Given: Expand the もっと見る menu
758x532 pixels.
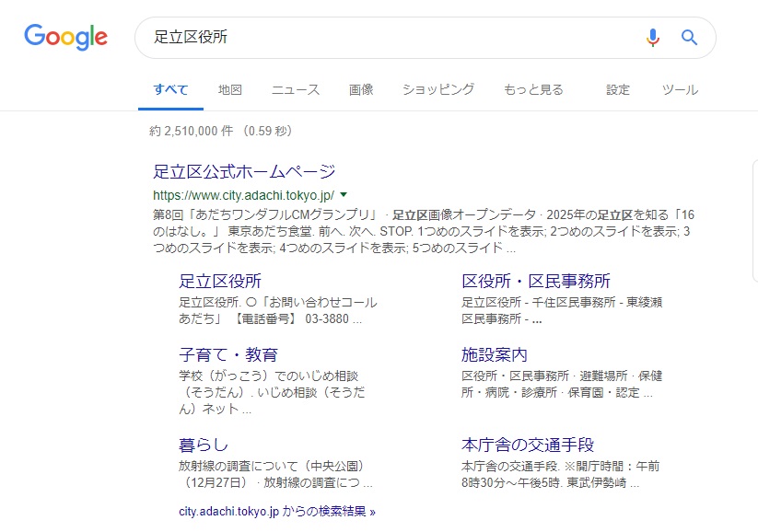Looking at the screenshot, I should [x=533, y=89].
